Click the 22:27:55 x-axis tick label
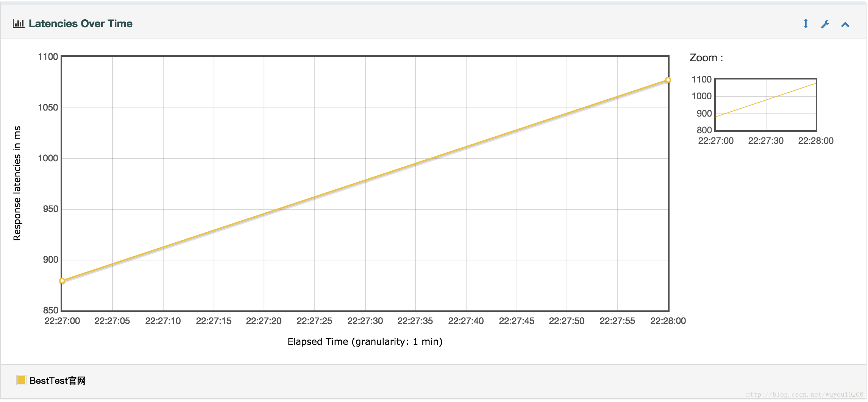868x402 pixels. (x=617, y=321)
